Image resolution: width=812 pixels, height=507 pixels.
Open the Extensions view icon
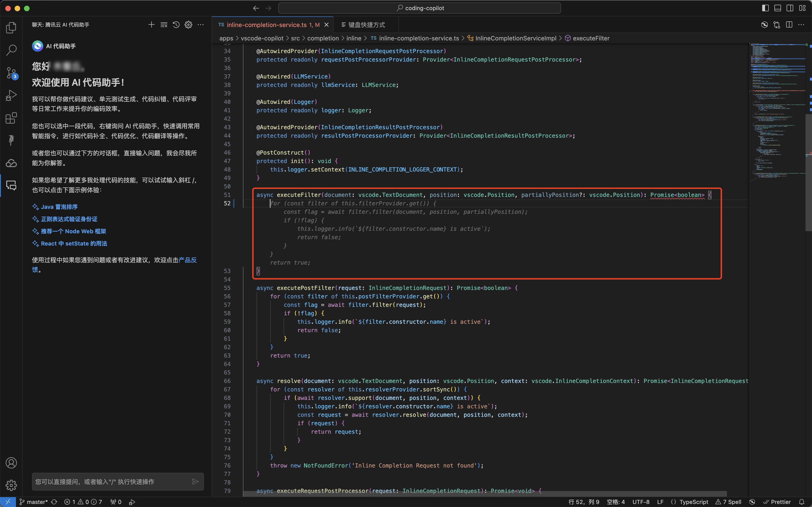click(11, 118)
